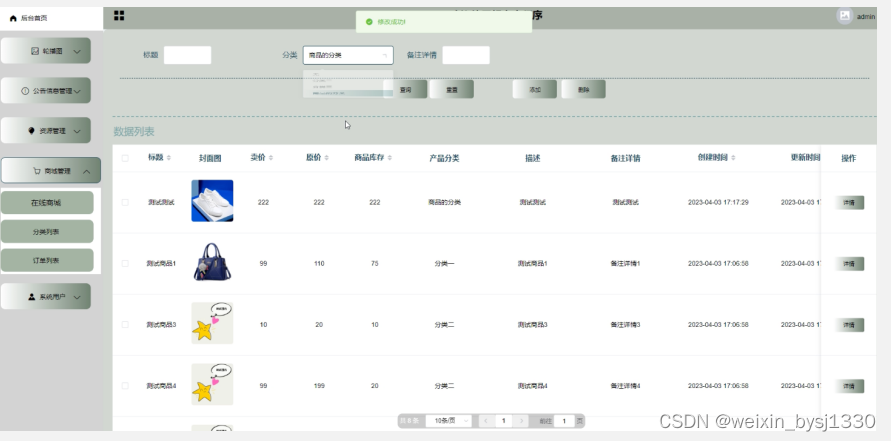Click the four-square grid menu icon
Image resolution: width=891 pixels, height=441 pixels.
click(119, 15)
